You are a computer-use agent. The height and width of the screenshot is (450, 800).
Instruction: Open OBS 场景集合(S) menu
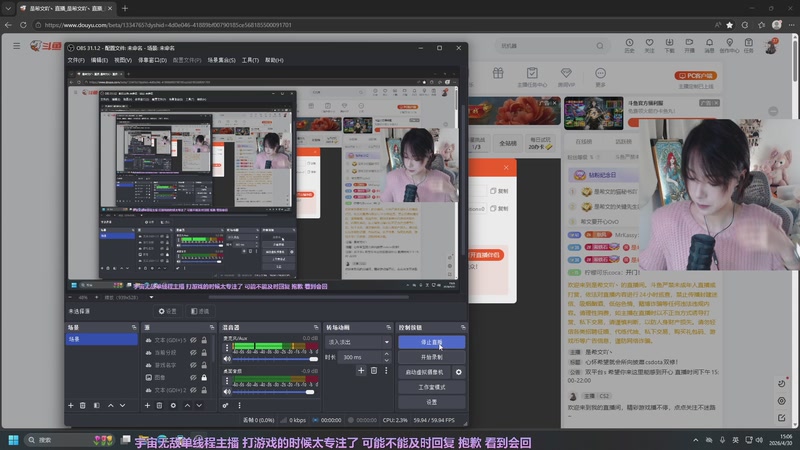pos(221,60)
